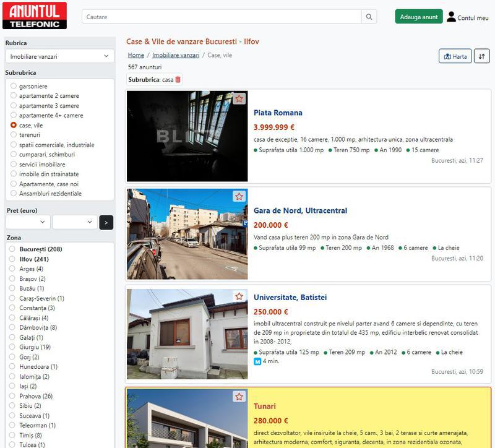This screenshot has width=495, height=448.
Task: Open the Tunari listing title
Action: (265, 407)
